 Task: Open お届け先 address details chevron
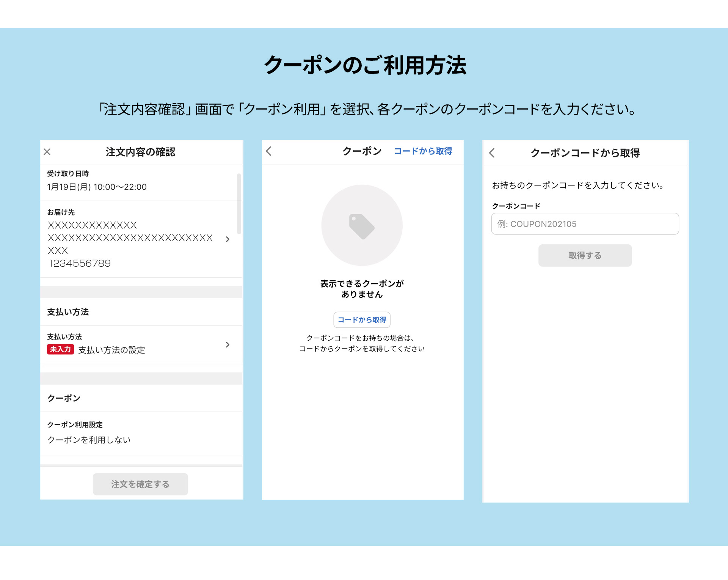click(x=227, y=239)
